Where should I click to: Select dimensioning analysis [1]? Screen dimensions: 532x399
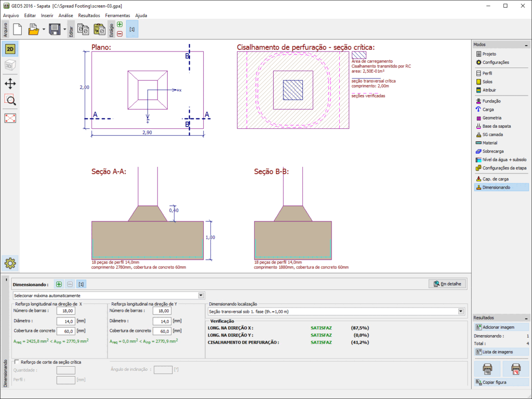pos(81,284)
